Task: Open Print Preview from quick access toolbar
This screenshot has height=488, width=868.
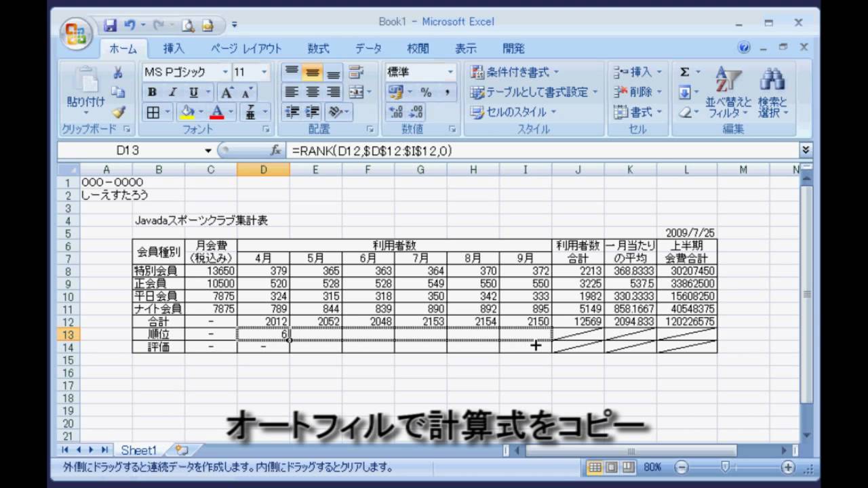Action: (188, 26)
